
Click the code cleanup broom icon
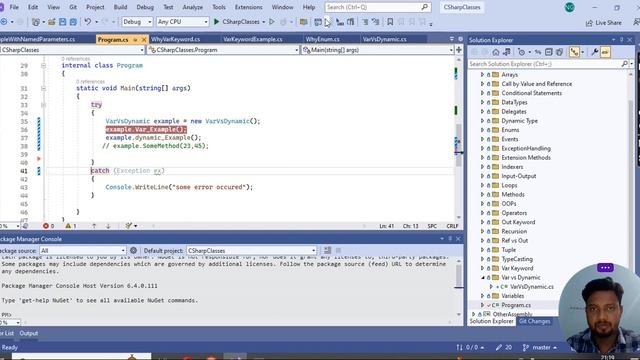[x=129, y=226]
